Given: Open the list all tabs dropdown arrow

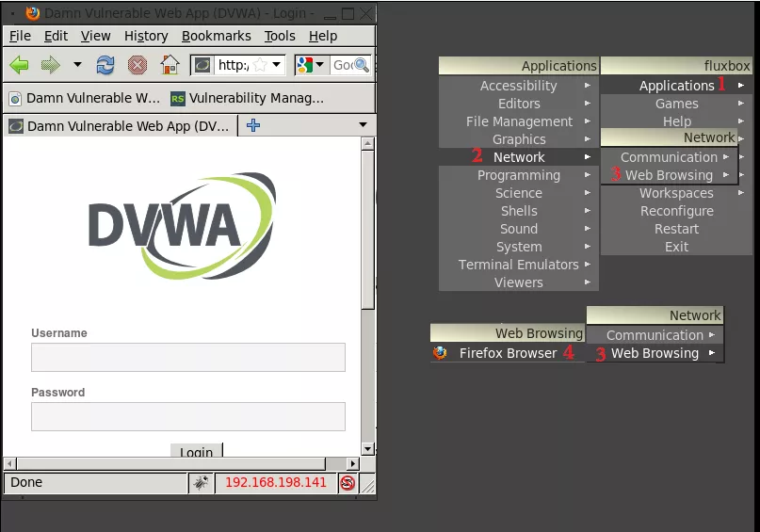Looking at the screenshot, I should (363, 125).
